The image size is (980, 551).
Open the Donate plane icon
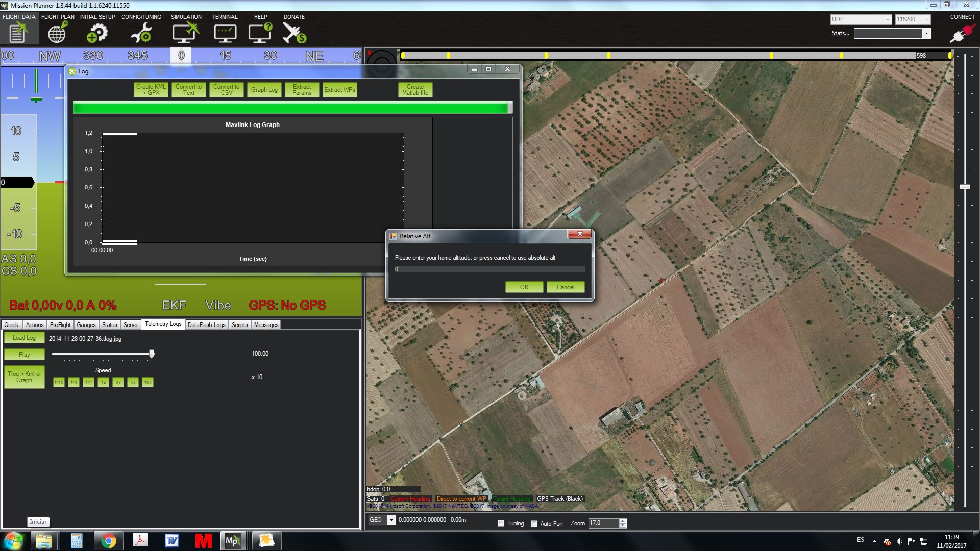click(294, 33)
